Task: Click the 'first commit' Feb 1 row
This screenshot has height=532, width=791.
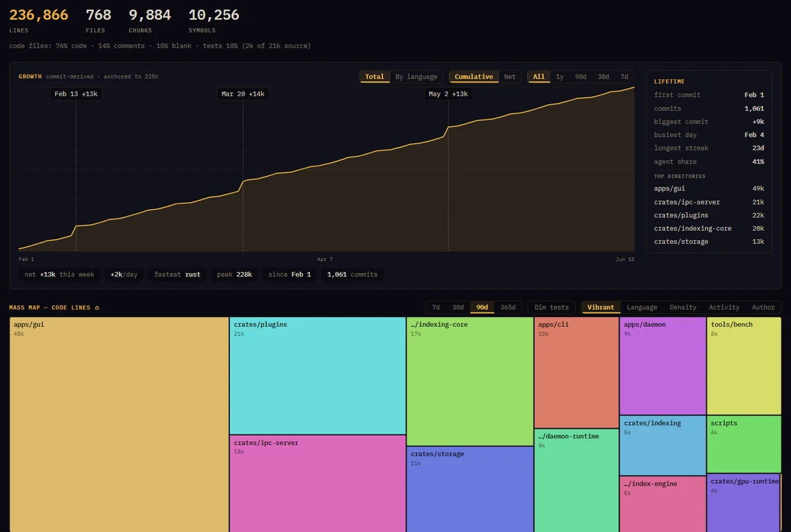Action: coord(709,95)
